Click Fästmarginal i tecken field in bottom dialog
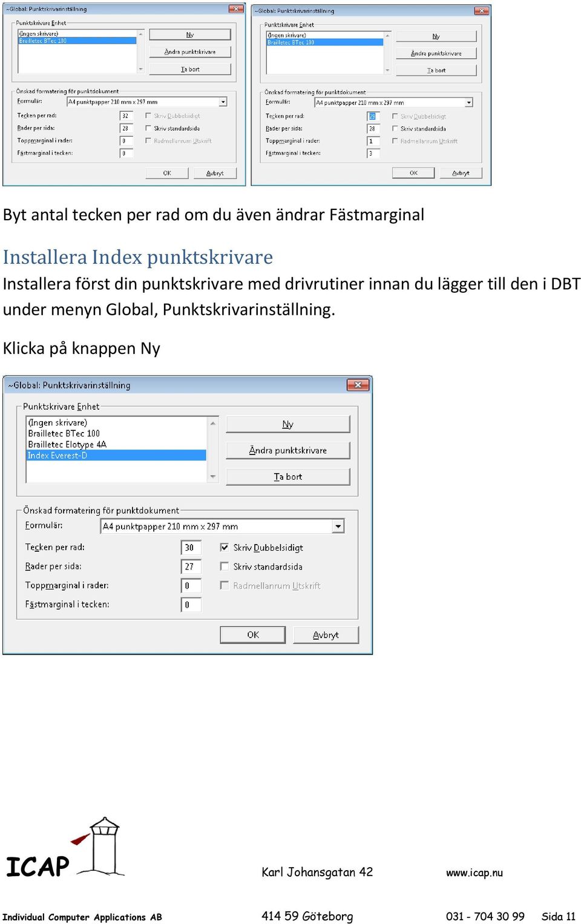581x924 pixels. point(191,605)
